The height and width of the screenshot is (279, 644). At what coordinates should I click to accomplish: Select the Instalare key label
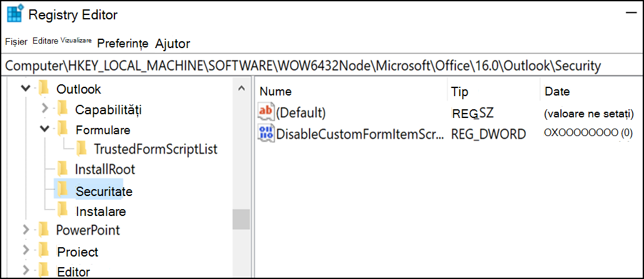pyautogui.click(x=101, y=212)
